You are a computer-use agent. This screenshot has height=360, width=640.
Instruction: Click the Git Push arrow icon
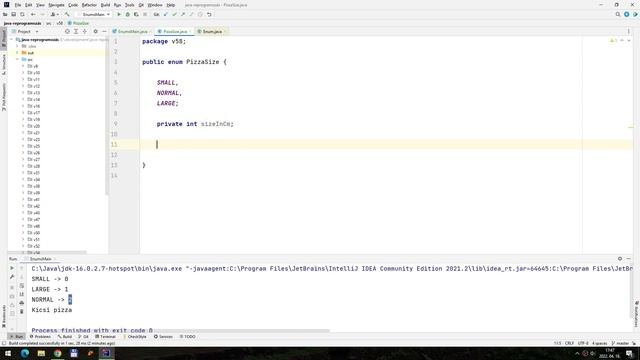[x=183, y=14]
